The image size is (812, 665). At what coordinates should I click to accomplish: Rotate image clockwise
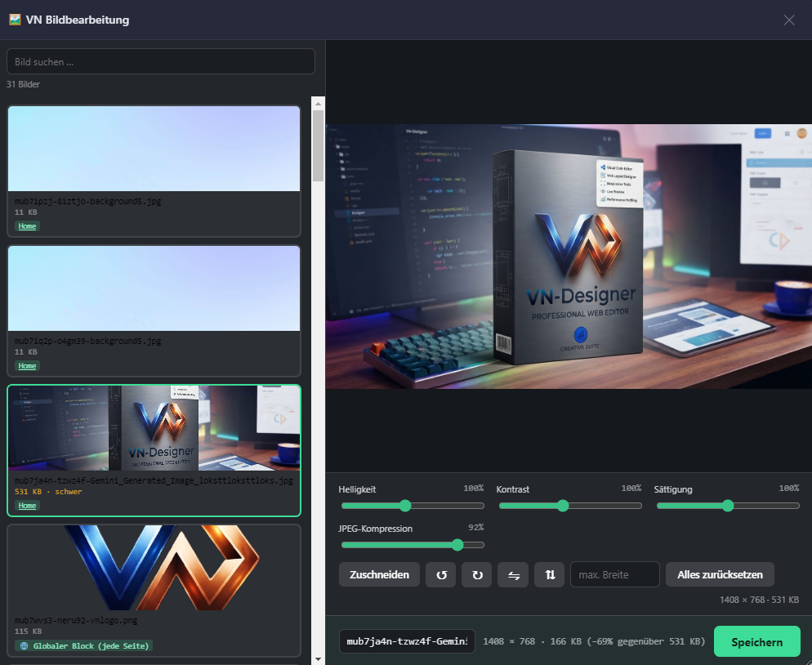tap(477, 575)
